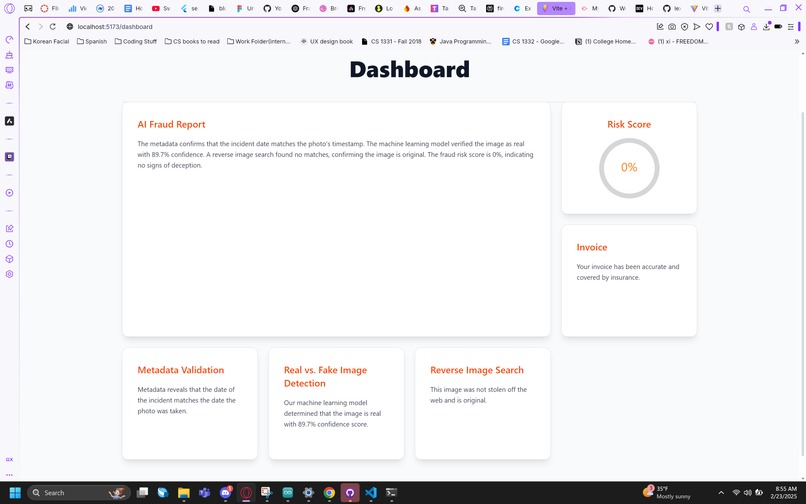Open Discord from the taskbar
Image resolution: width=806 pixels, height=504 pixels.
coord(225,493)
